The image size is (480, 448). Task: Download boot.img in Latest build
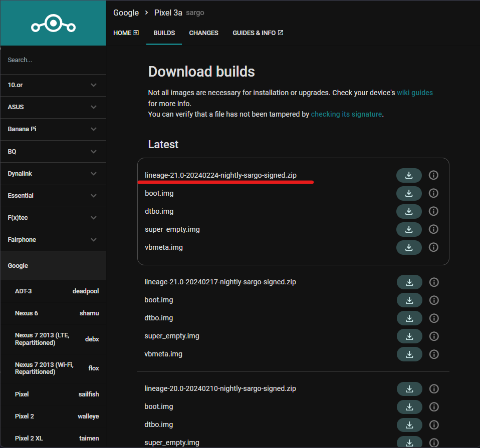point(409,193)
